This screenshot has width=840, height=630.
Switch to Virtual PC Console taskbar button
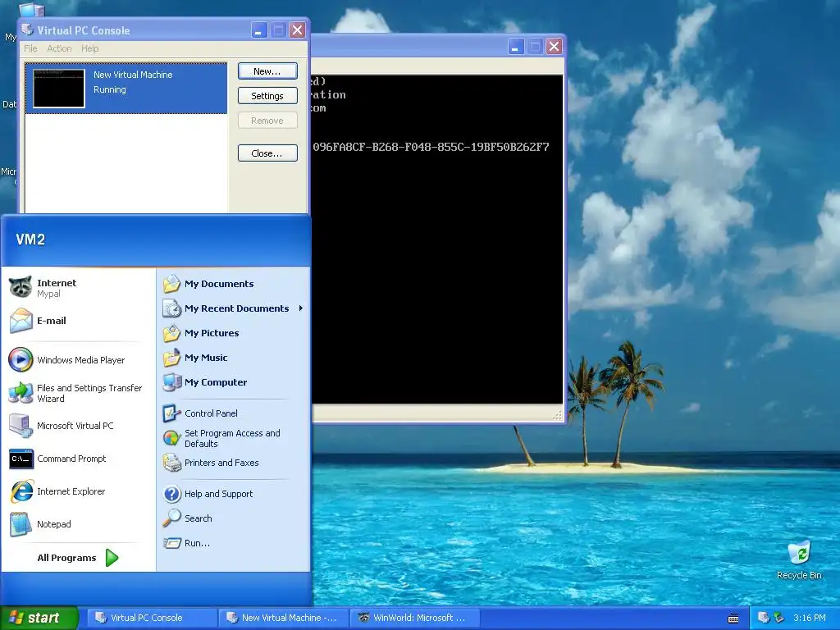(x=151, y=618)
